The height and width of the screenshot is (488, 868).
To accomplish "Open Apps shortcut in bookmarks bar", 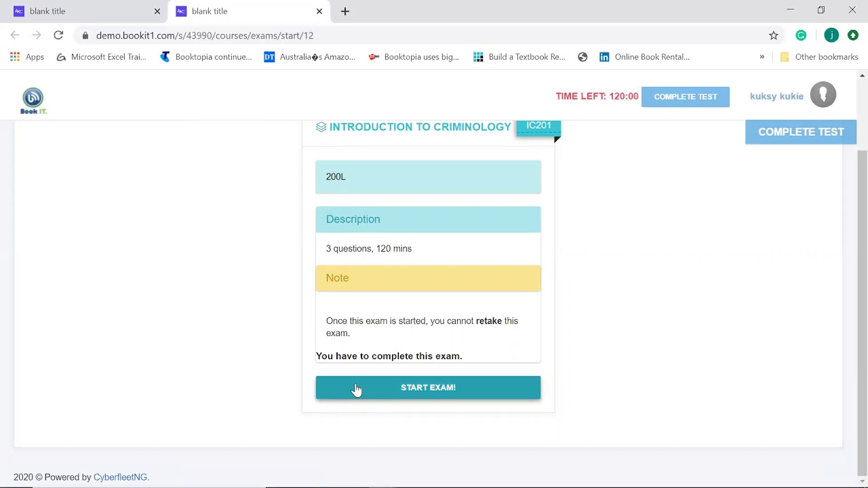I will [27, 57].
